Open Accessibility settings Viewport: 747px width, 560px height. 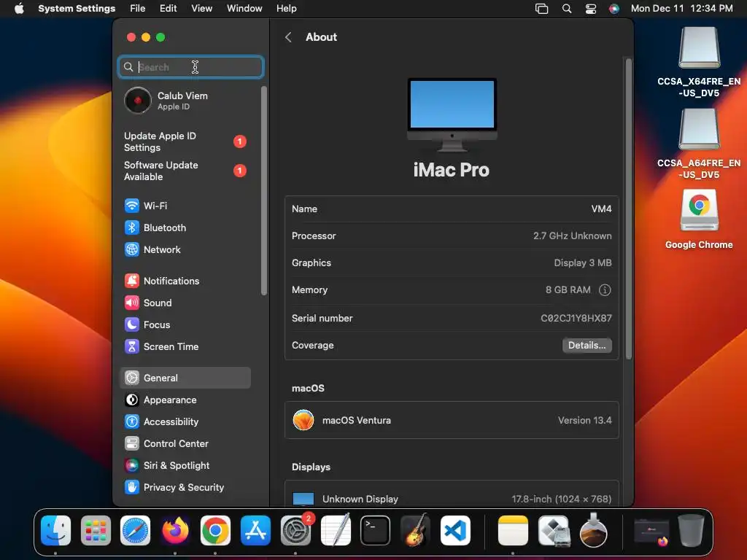click(185, 422)
